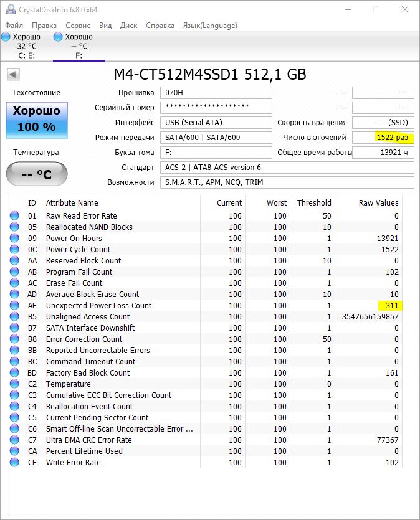420x520 pixels.
Task: Click the rotation speed field ---- (SSD)
Action: [383, 123]
